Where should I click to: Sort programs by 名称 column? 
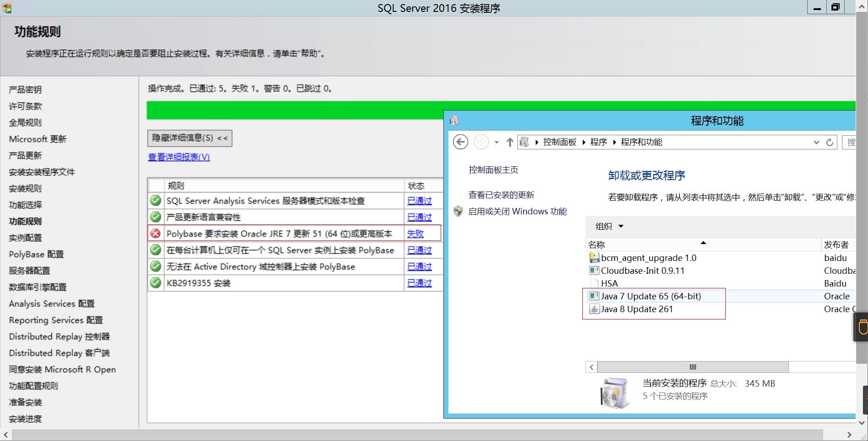(703, 244)
